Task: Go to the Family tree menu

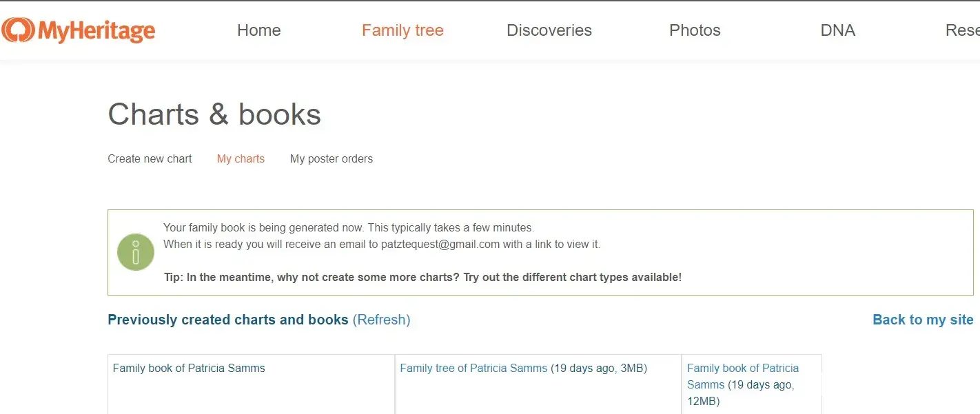Action: [402, 30]
